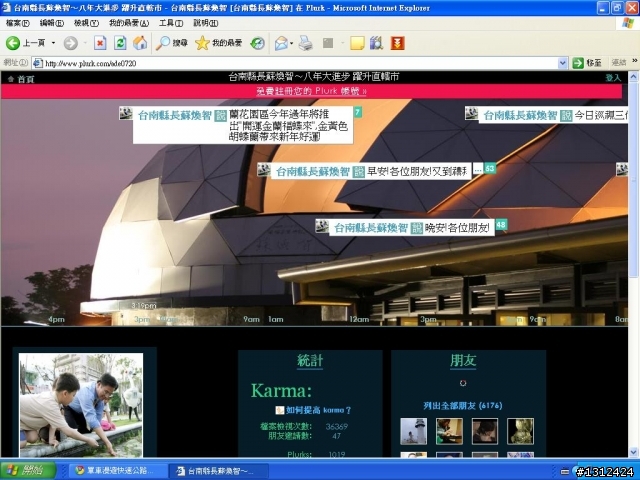This screenshot has width=640, height=480.
Task: Click the free Plurk registration banner link
Action: point(311,91)
